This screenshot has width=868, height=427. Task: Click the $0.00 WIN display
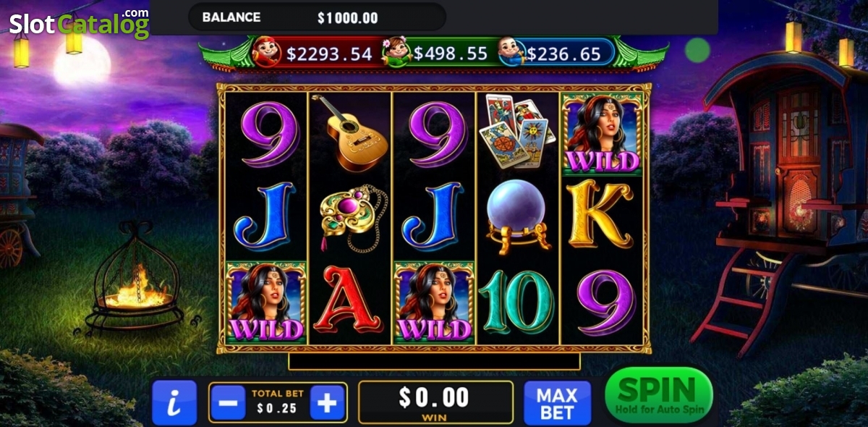pos(435,402)
